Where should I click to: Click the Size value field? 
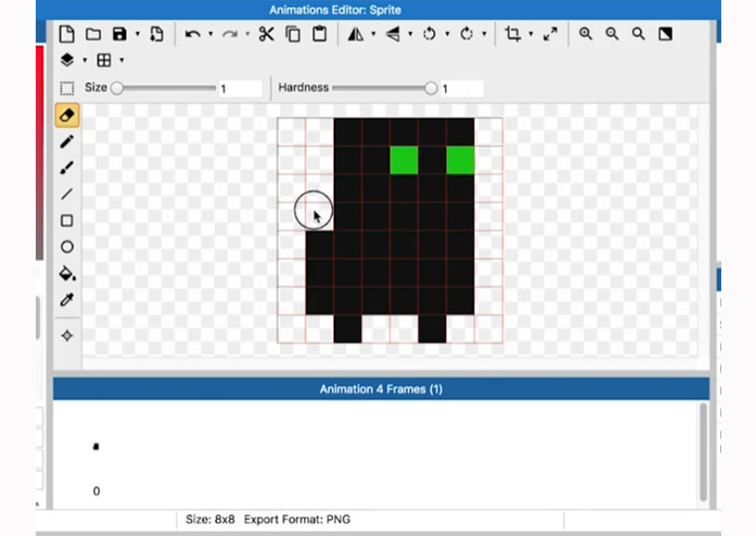tap(241, 89)
